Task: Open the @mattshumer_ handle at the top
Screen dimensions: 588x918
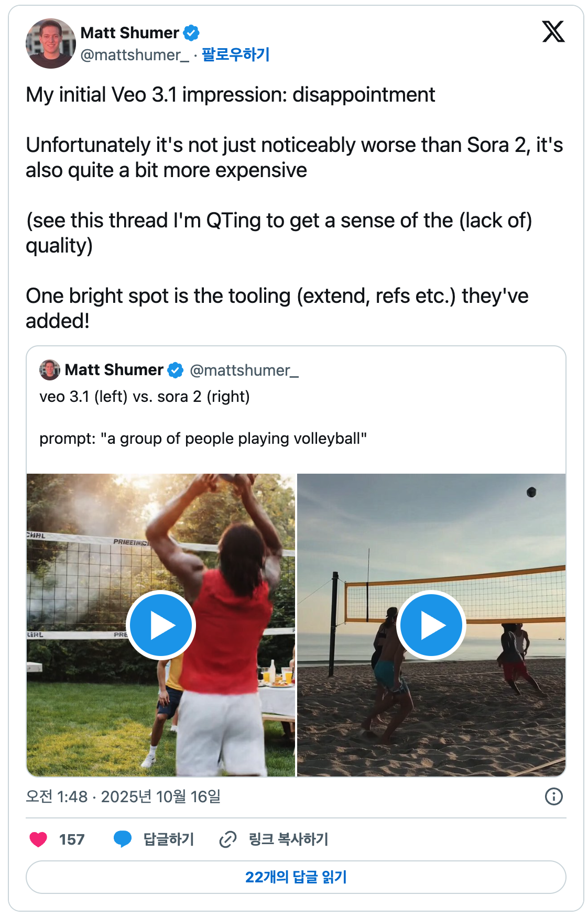Action: tap(135, 55)
